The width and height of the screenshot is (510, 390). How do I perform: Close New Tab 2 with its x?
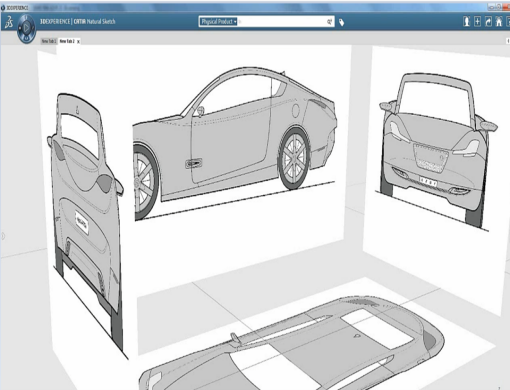[x=78, y=42]
